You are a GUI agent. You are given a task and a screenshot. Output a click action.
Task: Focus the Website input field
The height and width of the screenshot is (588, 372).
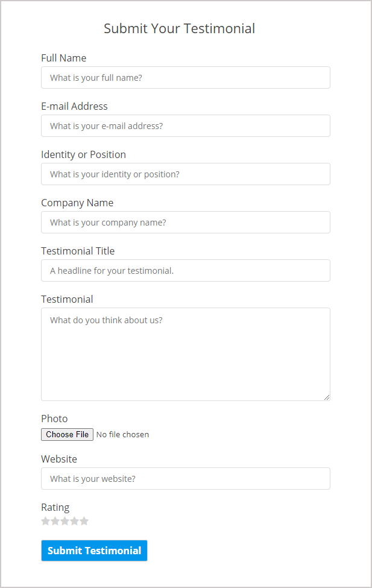[185, 479]
